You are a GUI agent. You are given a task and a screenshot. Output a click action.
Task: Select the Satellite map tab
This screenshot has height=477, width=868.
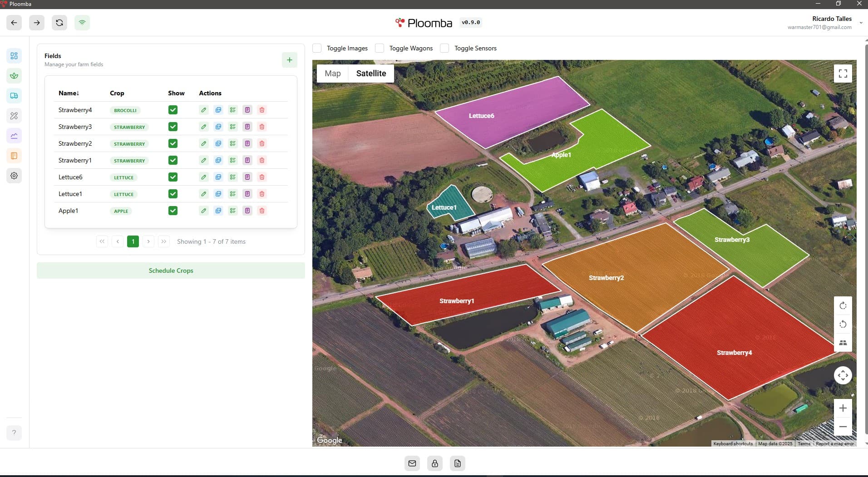pos(371,74)
